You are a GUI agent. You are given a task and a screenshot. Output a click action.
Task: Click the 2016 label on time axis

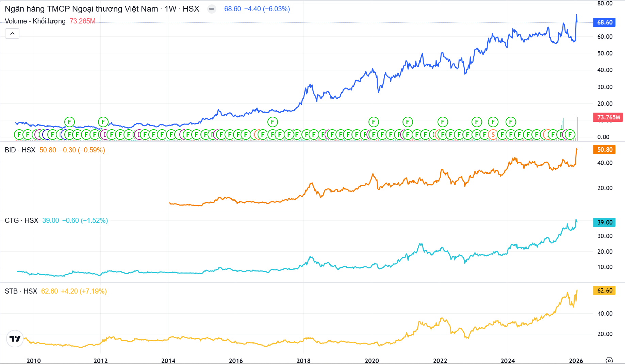(x=236, y=361)
